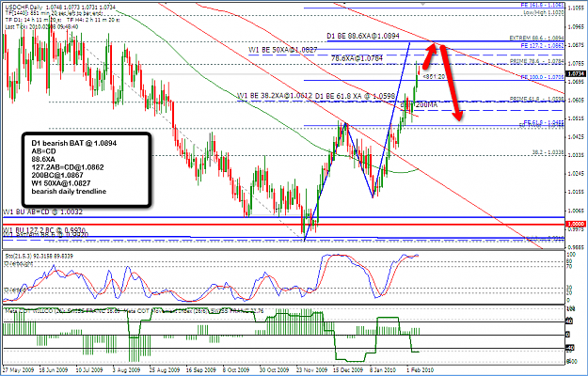
Task: Click the 'W1 BE 38.2XA@1.0612' label
Action: (x=275, y=96)
